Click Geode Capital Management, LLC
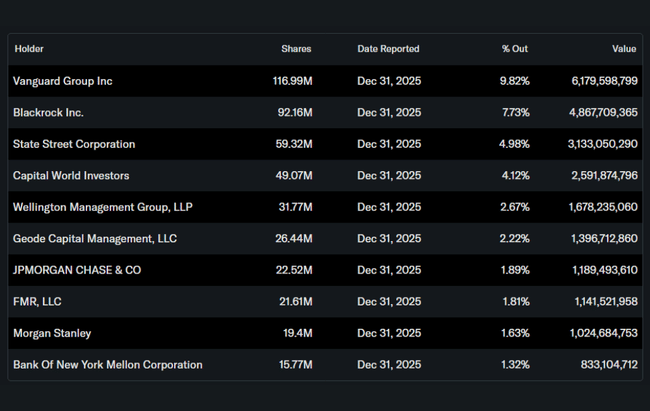650x411 pixels. 95,239
